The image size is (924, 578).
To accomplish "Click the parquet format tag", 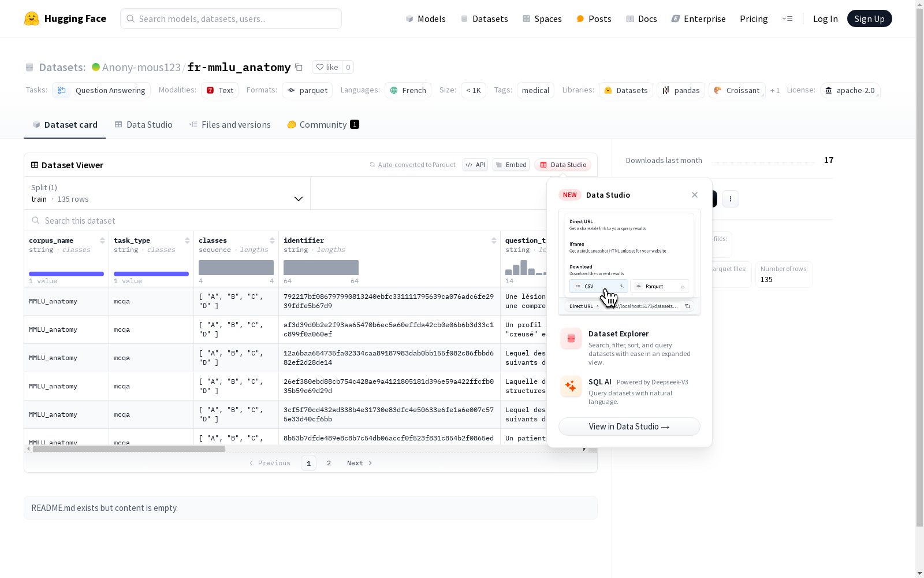I will pos(307,90).
